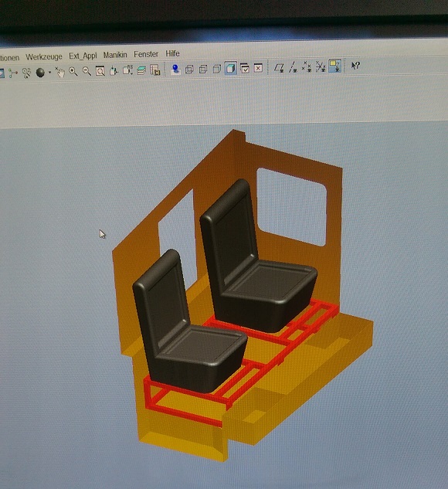Expand the shading sphere dropdown arrow
Viewport: 448px width, 489px height.
pos(49,73)
